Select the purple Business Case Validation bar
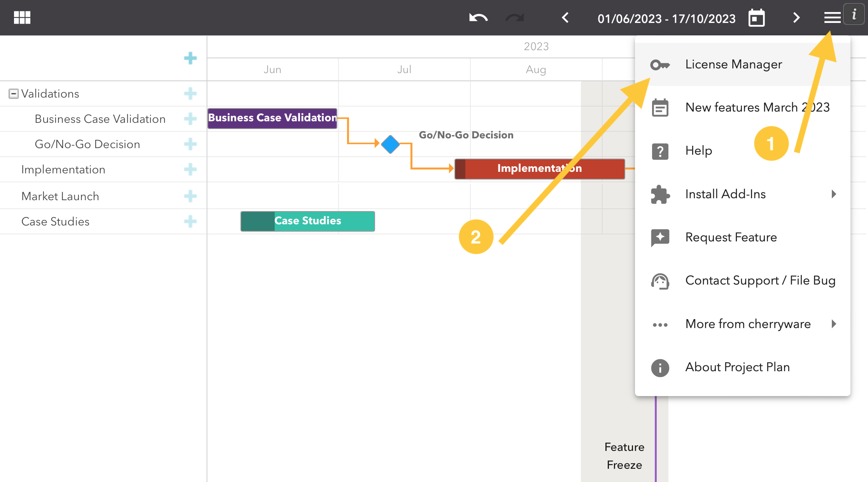Image resolution: width=868 pixels, height=482 pixels. tap(272, 118)
